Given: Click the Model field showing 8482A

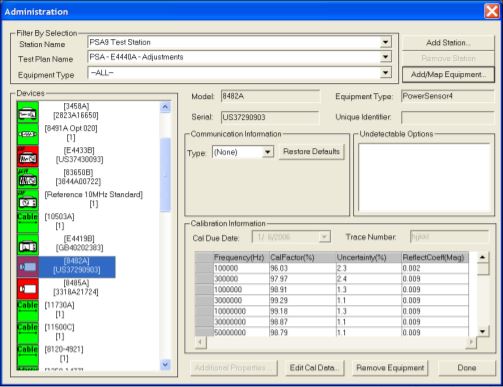Looking at the screenshot, I should coord(270,96).
